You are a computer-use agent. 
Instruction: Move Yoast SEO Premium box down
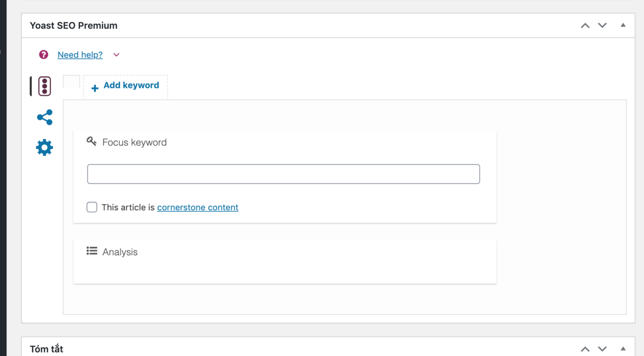tap(602, 25)
